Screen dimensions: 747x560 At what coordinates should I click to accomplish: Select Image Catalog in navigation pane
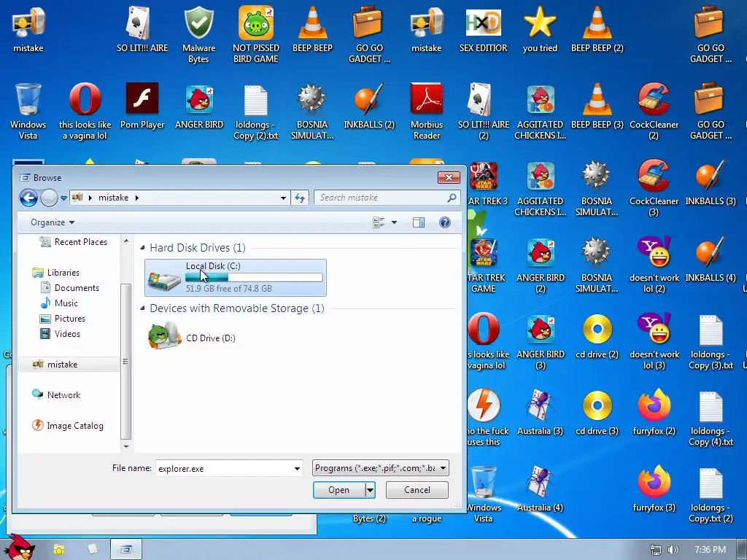click(x=68, y=426)
